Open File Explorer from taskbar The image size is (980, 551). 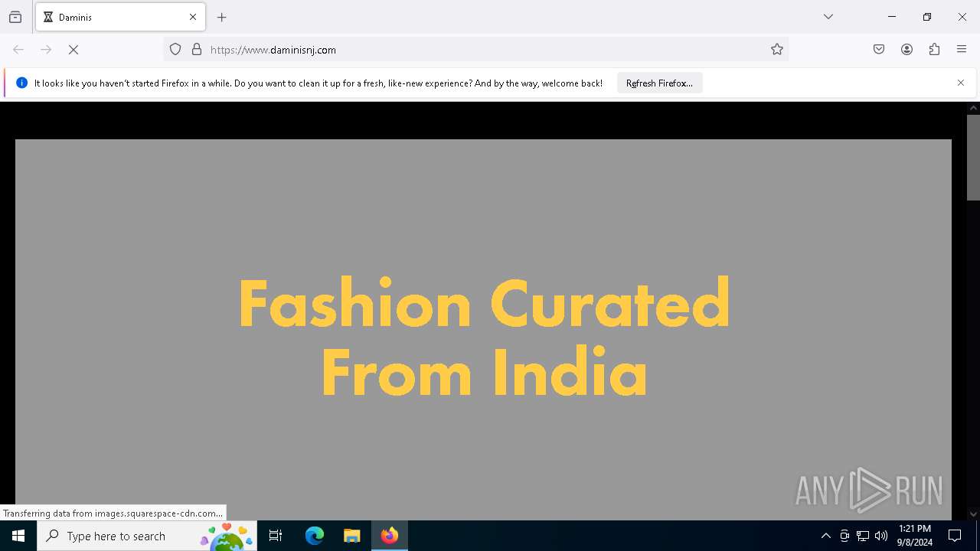click(351, 536)
